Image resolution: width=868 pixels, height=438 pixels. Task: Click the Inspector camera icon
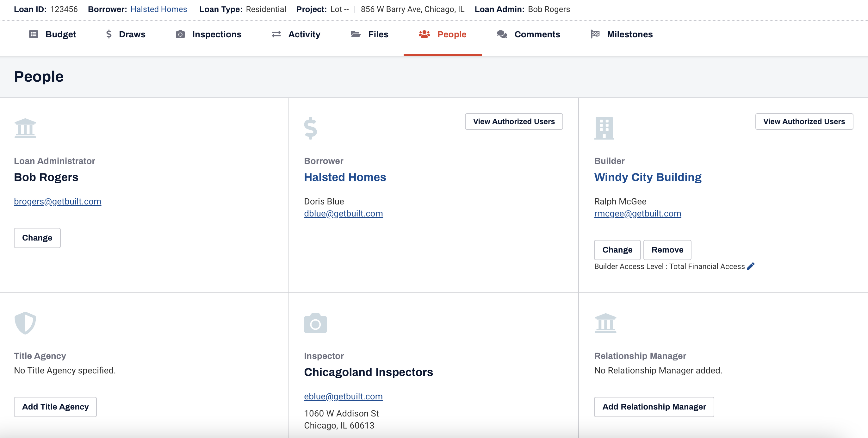tap(315, 323)
